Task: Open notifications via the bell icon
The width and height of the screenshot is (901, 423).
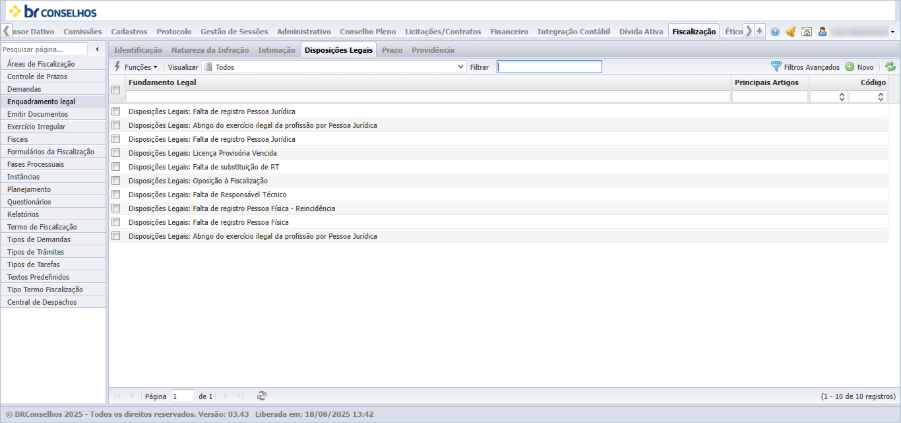Action: click(791, 32)
